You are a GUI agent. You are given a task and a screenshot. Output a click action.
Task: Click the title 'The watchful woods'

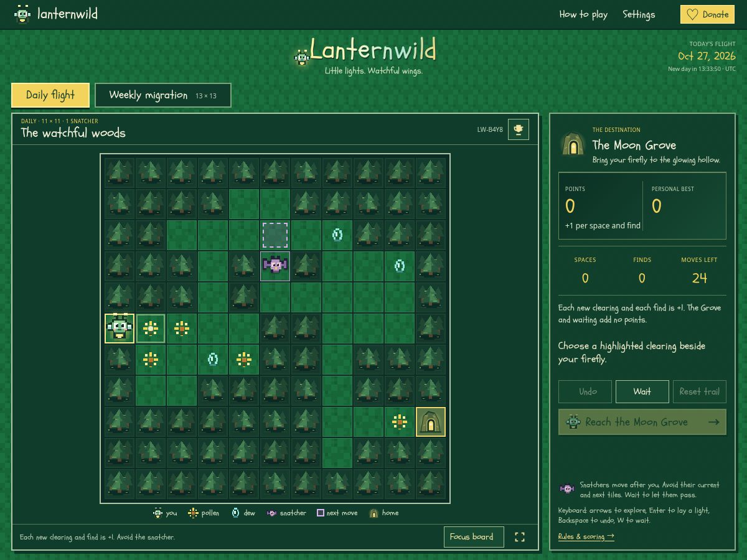tap(73, 133)
